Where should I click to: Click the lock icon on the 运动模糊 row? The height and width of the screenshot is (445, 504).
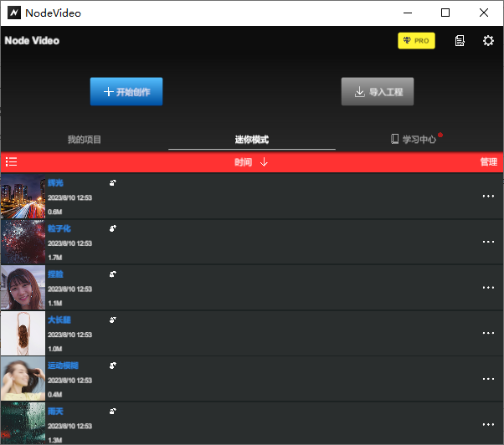113,366
